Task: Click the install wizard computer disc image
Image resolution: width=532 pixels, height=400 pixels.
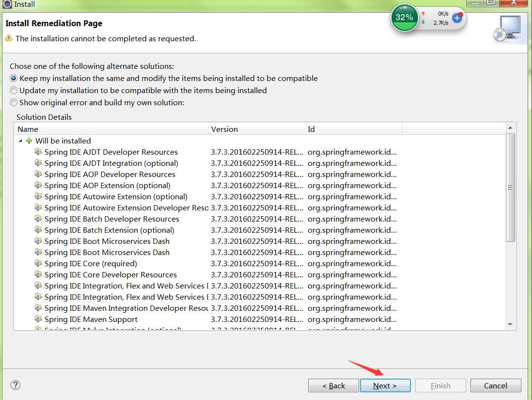Action: (507, 29)
